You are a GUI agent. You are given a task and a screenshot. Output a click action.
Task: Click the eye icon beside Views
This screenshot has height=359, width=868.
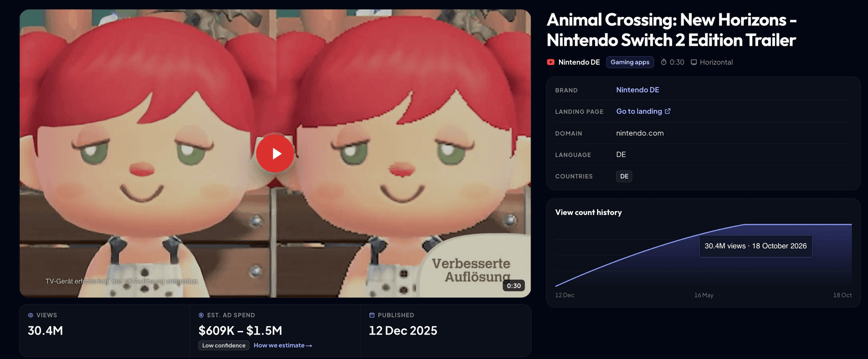(x=31, y=315)
